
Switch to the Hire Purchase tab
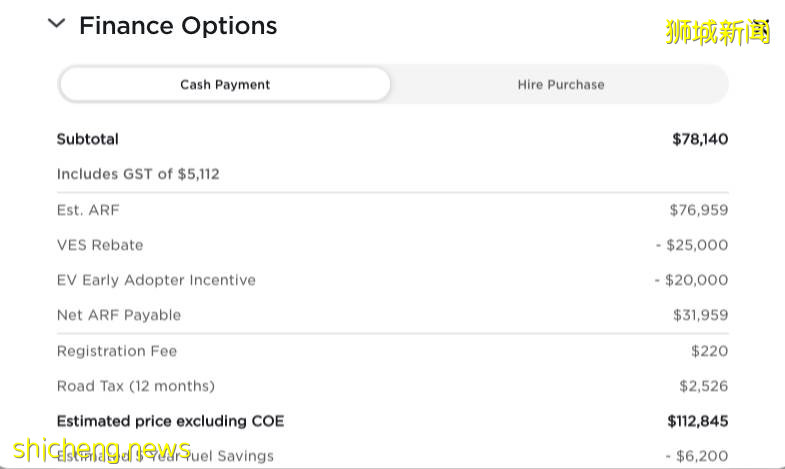pyautogui.click(x=560, y=85)
